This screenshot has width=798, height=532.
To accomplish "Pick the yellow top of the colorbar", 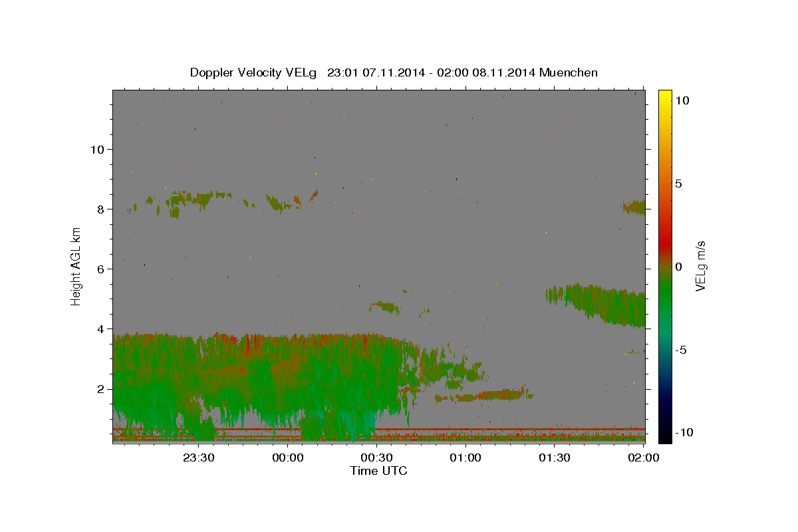I will (664, 96).
